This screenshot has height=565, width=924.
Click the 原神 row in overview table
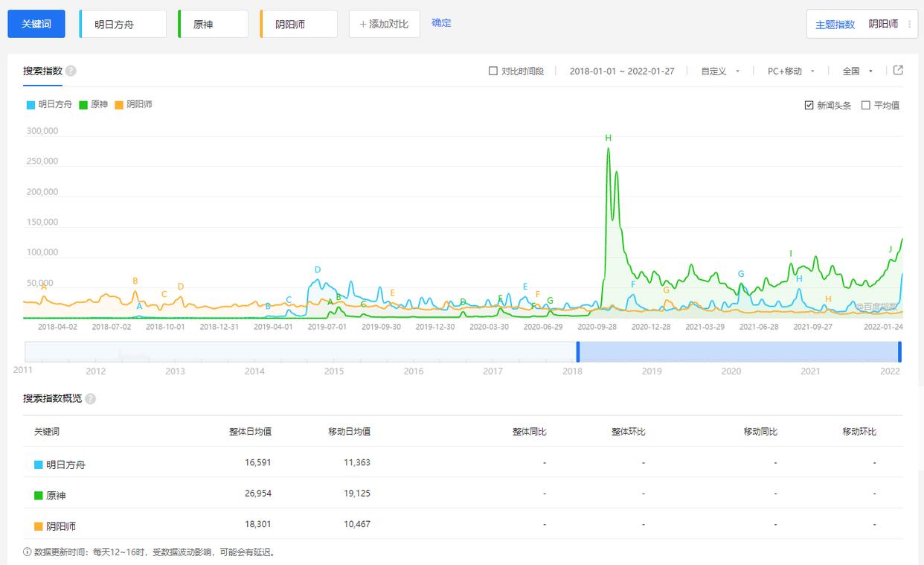point(463,494)
